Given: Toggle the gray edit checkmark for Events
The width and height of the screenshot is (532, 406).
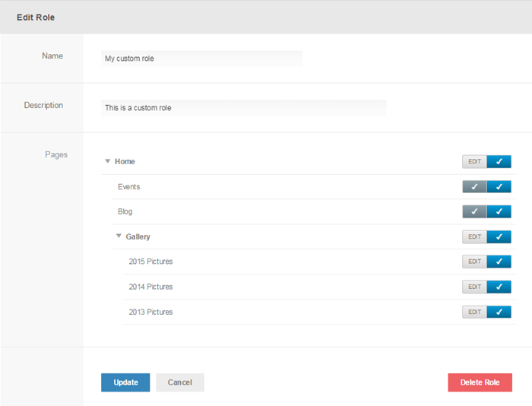Looking at the screenshot, I should (x=474, y=186).
